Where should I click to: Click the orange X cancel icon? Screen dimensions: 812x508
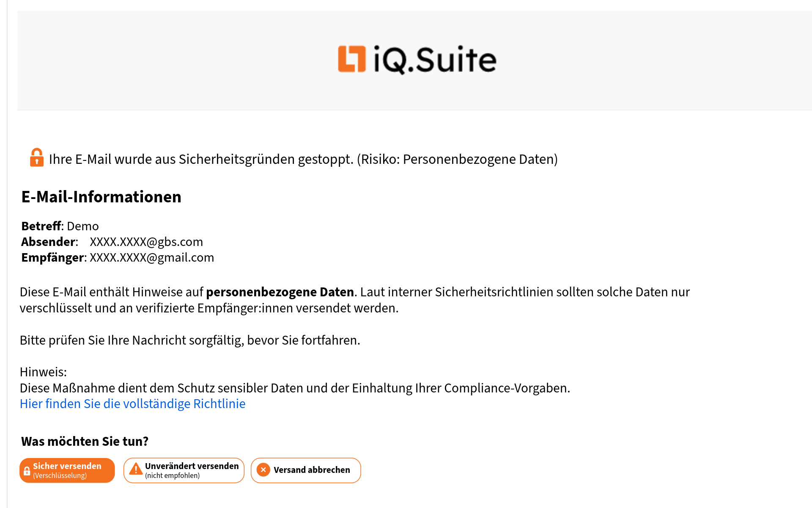pos(263,470)
